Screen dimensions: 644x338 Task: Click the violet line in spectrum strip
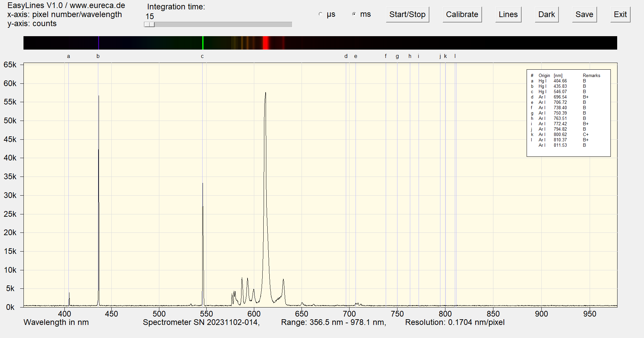99,43
